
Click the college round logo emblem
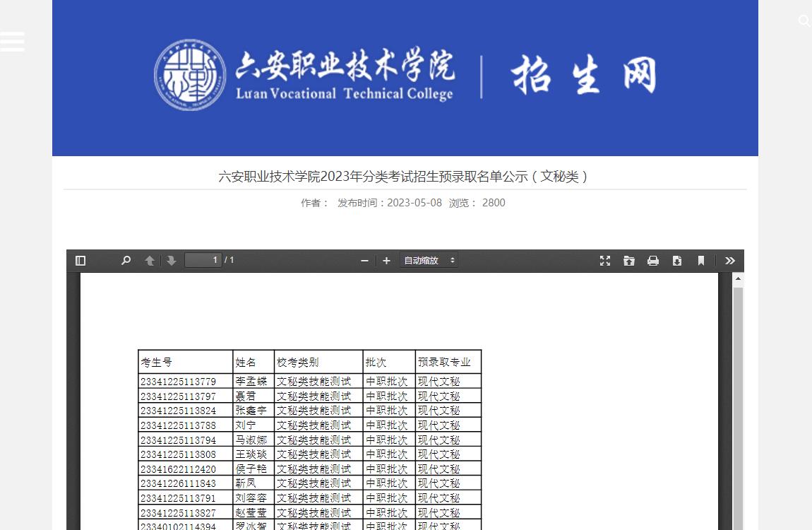click(190, 75)
